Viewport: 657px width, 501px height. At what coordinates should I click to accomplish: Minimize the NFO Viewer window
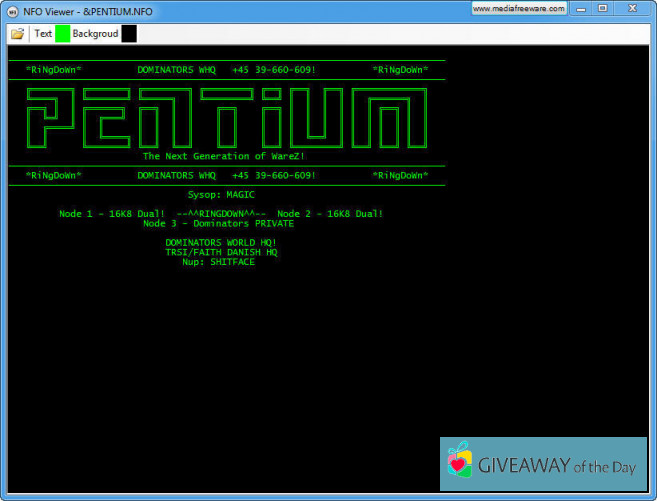tap(582, 8)
